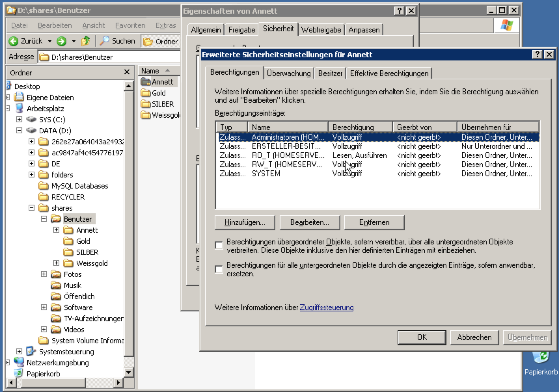
Task: Click the green forward arrow icon
Action: coord(61,41)
